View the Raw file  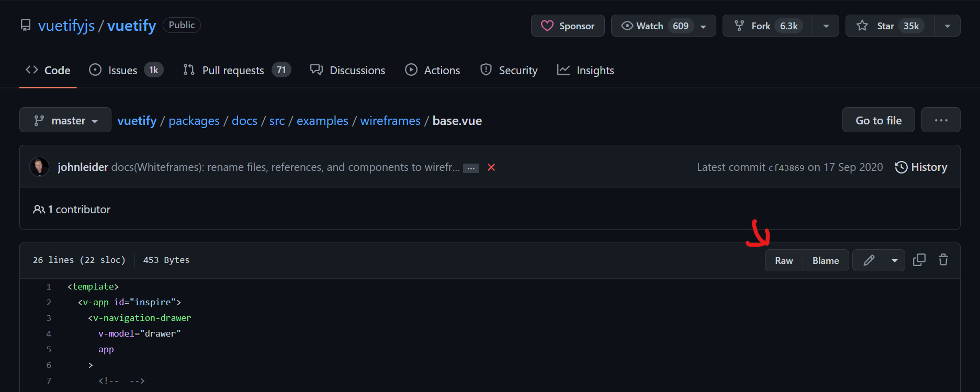pos(784,260)
